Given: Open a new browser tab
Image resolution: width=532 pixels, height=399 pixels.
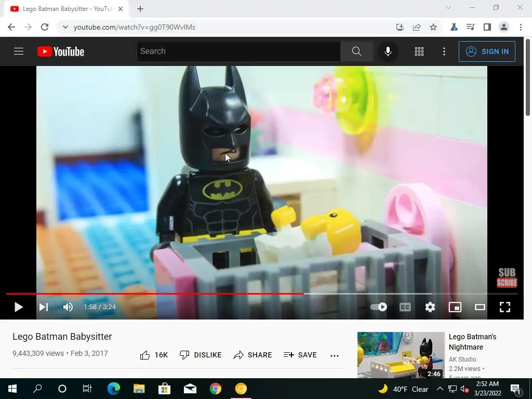Looking at the screenshot, I should pos(140,9).
